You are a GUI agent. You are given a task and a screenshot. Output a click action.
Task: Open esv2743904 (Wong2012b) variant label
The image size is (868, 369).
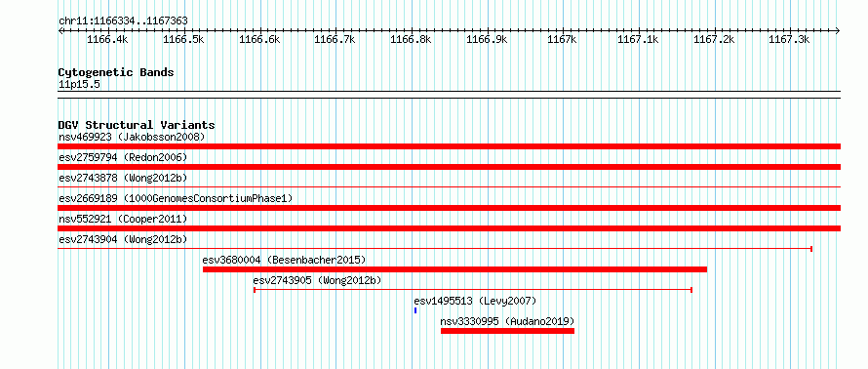pyautogui.click(x=123, y=239)
